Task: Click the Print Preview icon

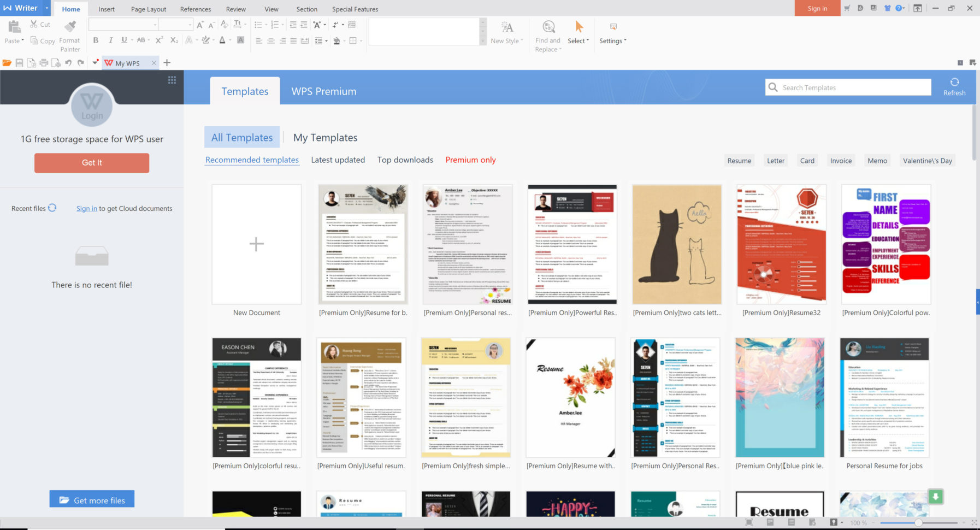Action: coord(55,63)
